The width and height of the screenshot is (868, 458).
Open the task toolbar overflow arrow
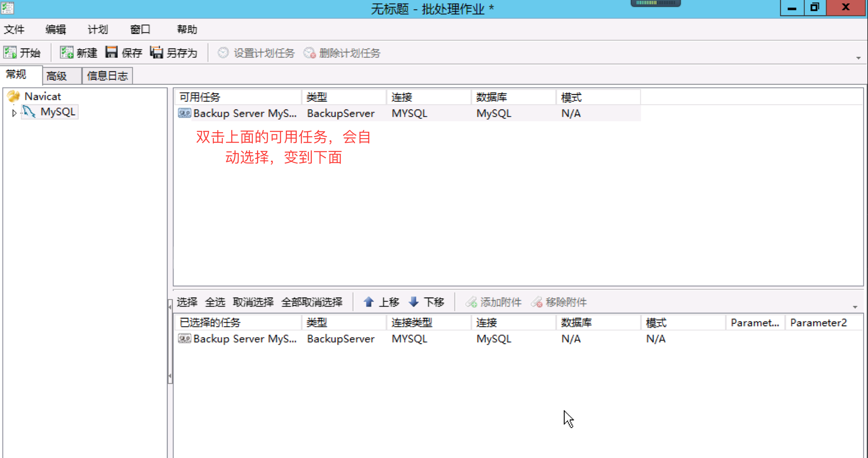(x=855, y=307)
